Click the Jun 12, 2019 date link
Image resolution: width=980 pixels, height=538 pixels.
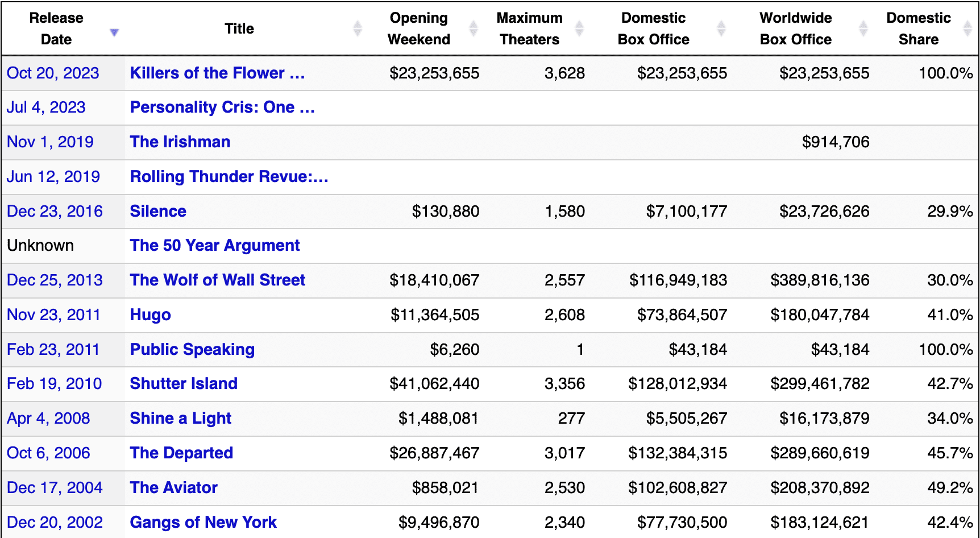pyautogui.click(x=53, y=176)
